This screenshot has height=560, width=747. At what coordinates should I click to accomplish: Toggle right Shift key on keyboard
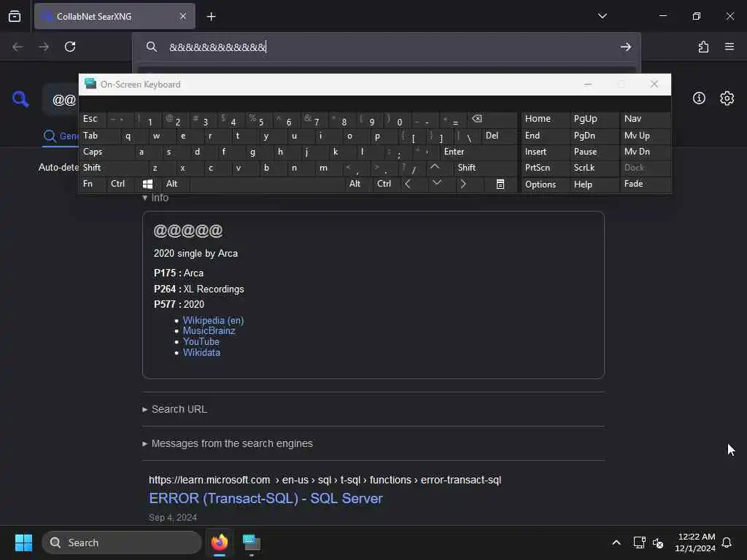tap(485, 168)
